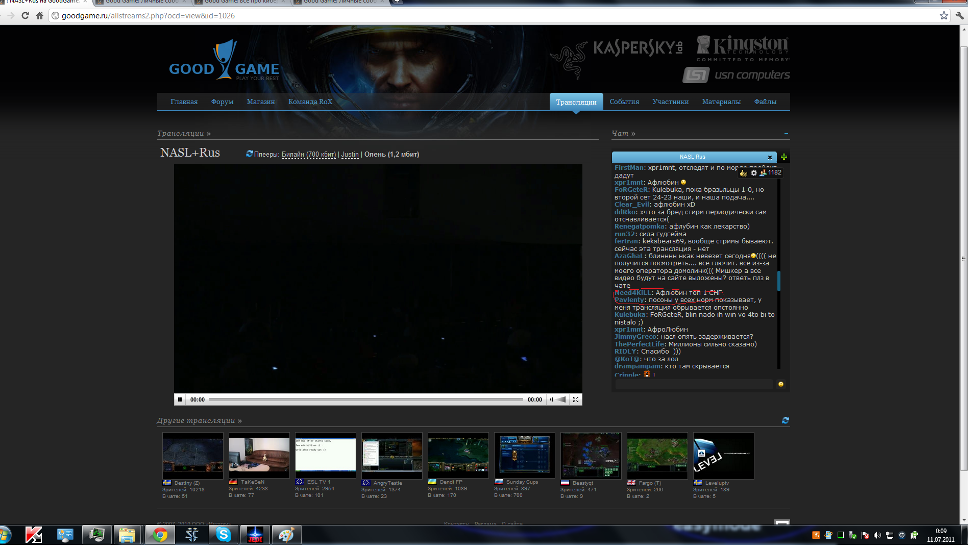Viewport: 980px width, 551px height.
Task: Open the Kaspersky sponsor logo
Action: coord(638,48)
